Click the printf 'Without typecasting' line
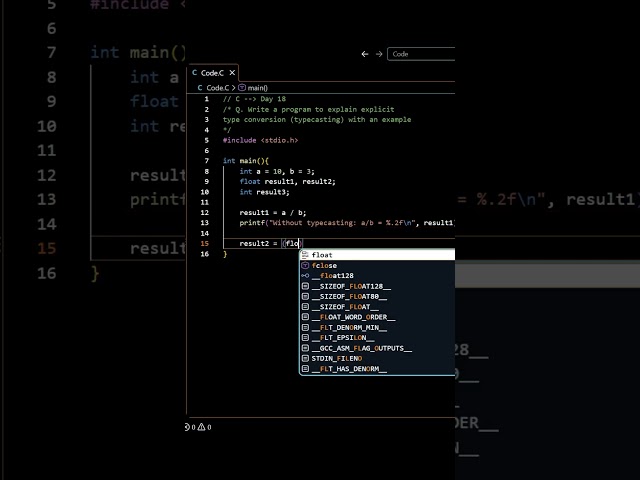 click(x=347, y=223)
